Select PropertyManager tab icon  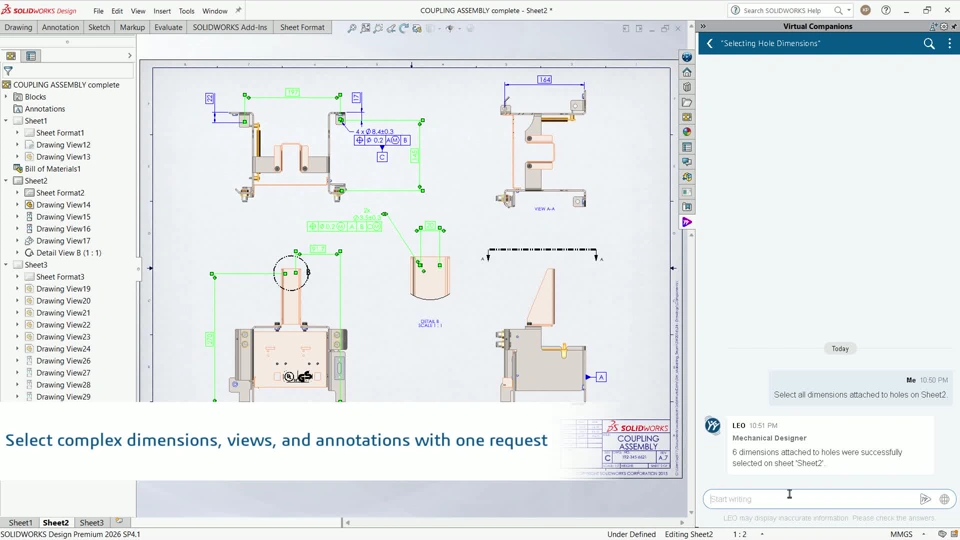tap(31, 56)
